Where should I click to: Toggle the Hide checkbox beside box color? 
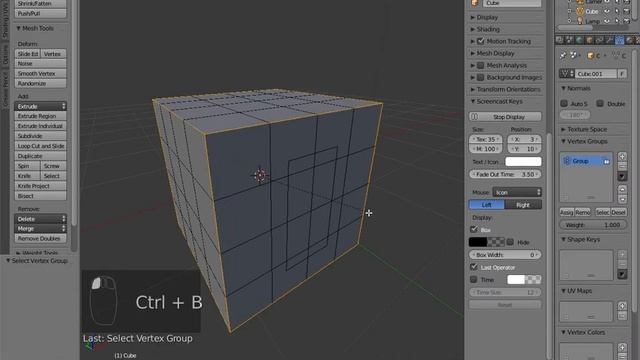510,242
